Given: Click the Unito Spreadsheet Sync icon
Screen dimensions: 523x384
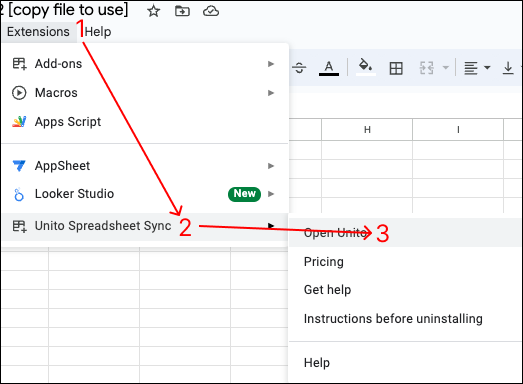Looking at the screenshot, I should (19, 226).
